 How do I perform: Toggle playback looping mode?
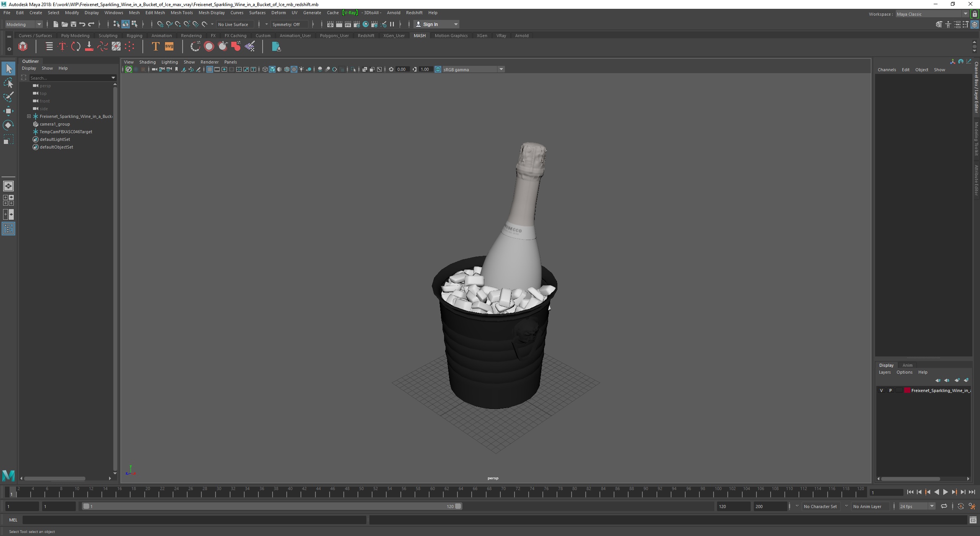[944, 506]
